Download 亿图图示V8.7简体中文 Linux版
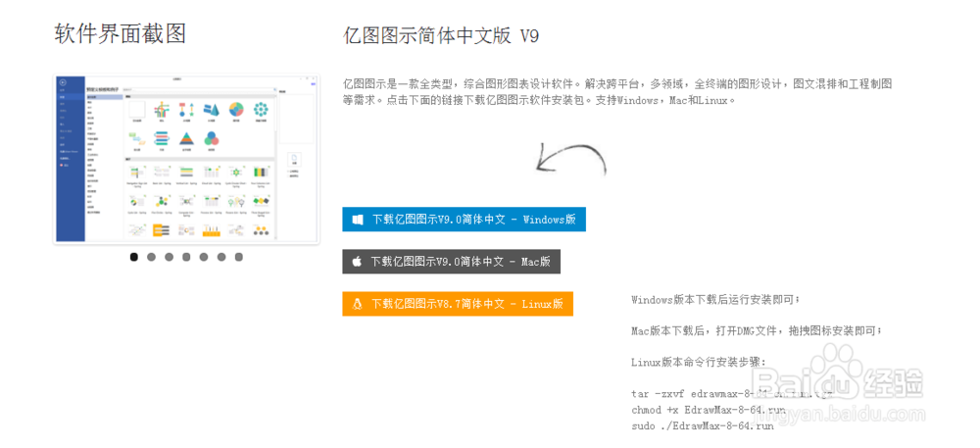This screenshot has height=448, width=980. pos(458,304)
